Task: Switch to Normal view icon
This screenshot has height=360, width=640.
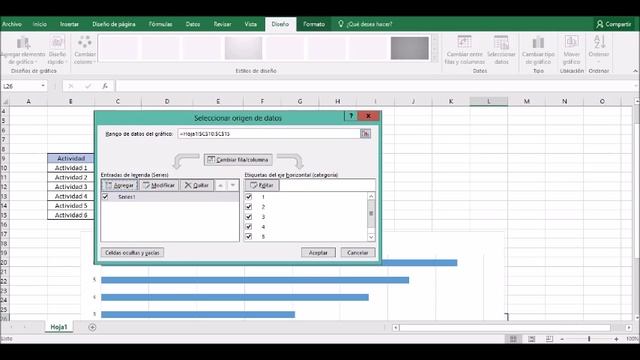Action: pos(513,339)
